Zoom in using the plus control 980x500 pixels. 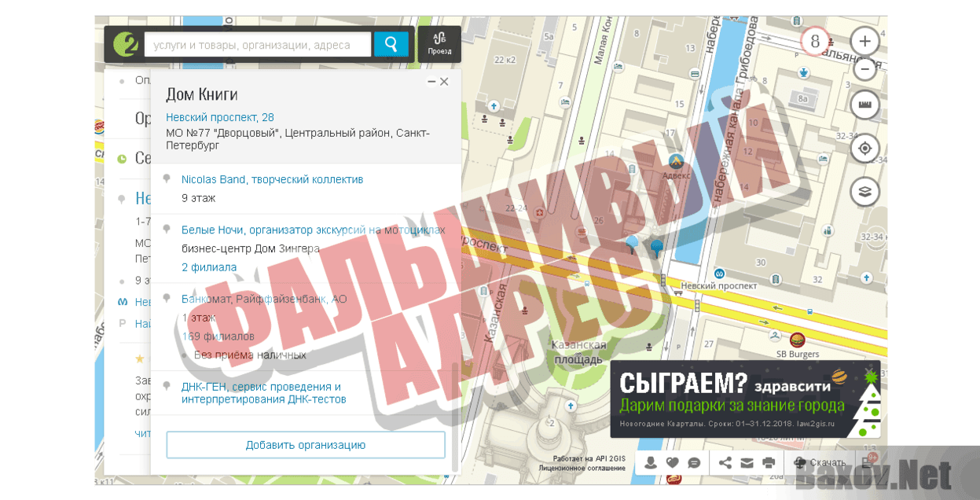[864, 39]
